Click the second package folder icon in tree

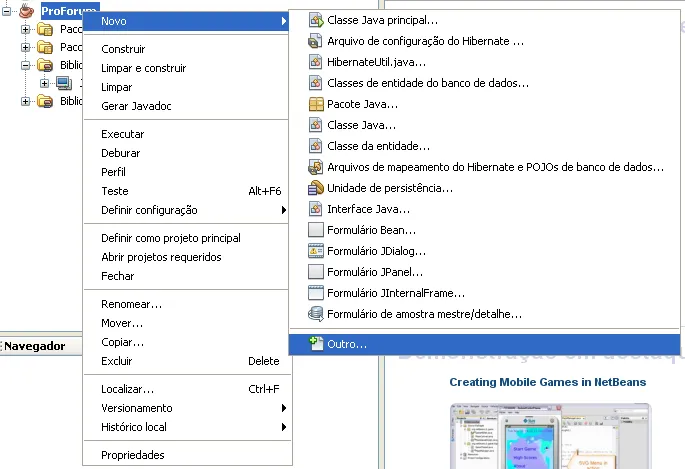(x=45, y=47)
